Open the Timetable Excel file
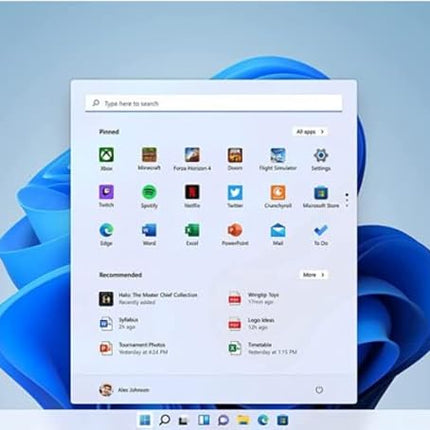Viewport: 430px width, 430px height. 262,348
